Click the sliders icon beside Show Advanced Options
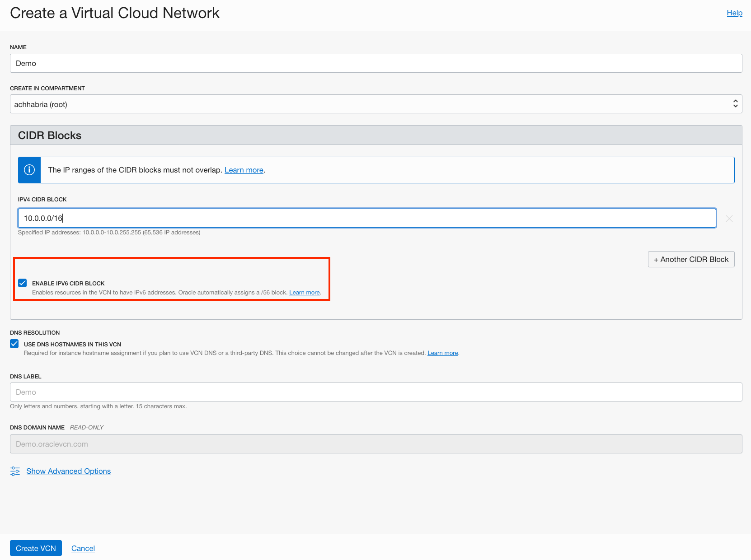 pyautogui.click(x=15, y=471)
